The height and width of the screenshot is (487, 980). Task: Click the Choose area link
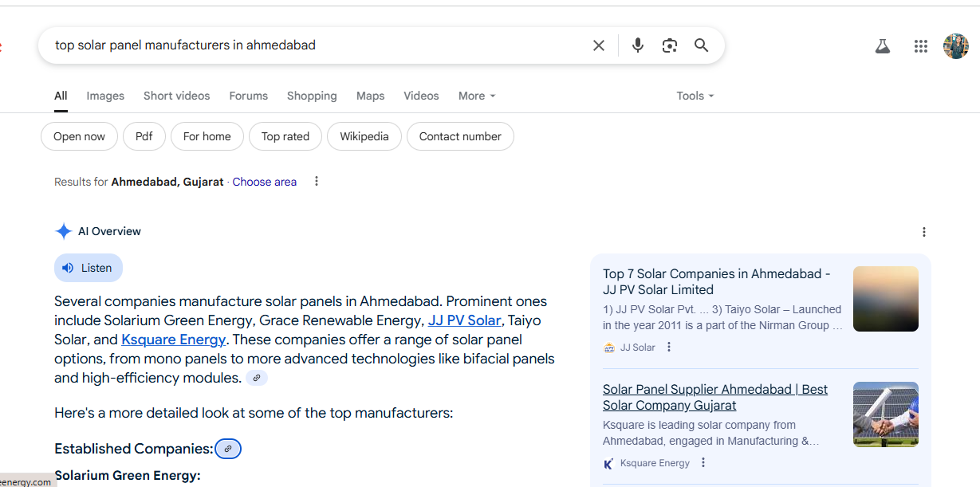(x=265, y=182)
